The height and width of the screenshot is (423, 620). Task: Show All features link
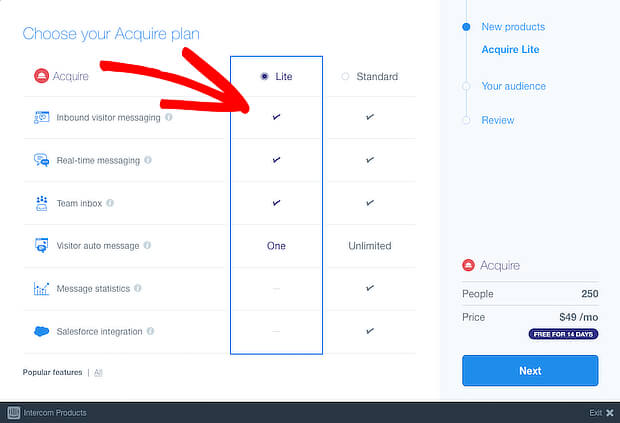(x=98, y=372)
